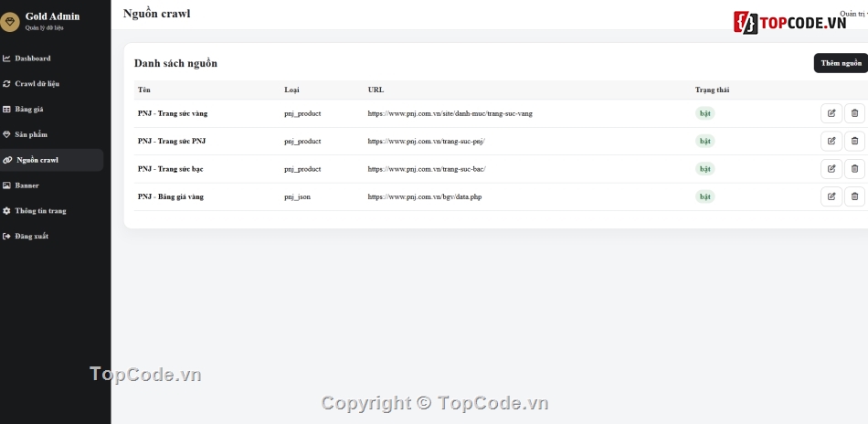
Task: Select the PNJ - Bảng giá vàng name
Action: (171, 196)
